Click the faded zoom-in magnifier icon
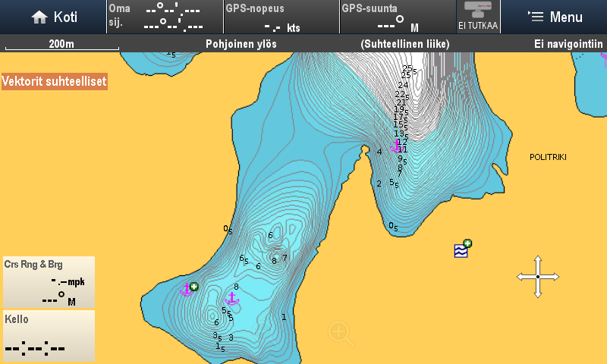The height and width of the screenshot is (364, 607). tap(340, 332)
